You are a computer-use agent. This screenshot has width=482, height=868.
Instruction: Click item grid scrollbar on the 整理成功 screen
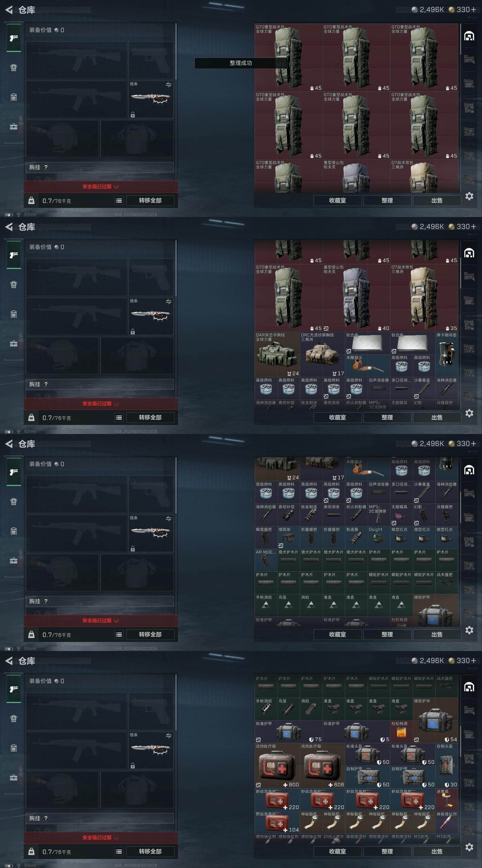click(460, 39)
